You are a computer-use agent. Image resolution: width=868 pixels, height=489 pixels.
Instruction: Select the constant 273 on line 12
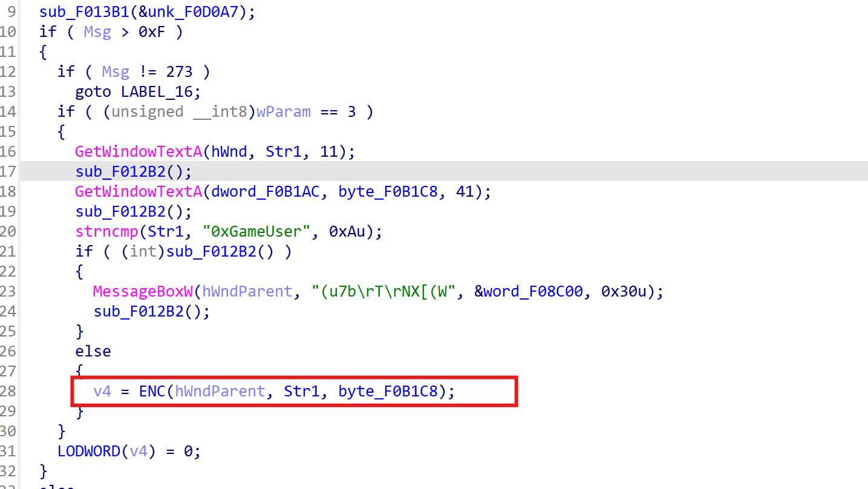179,72
